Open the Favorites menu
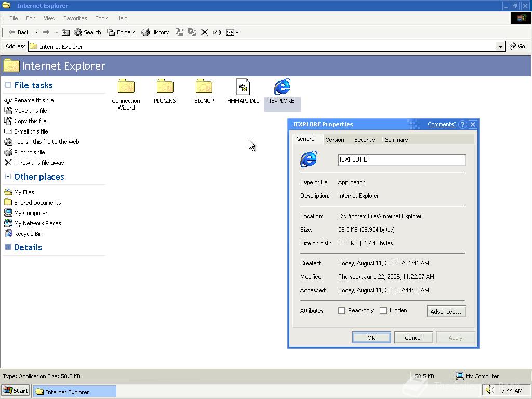The height and width of the screenshot is (399, 532). [x=75, y=18]
